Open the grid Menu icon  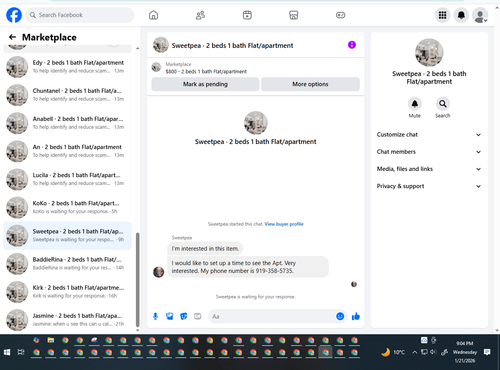coord(442,15)
